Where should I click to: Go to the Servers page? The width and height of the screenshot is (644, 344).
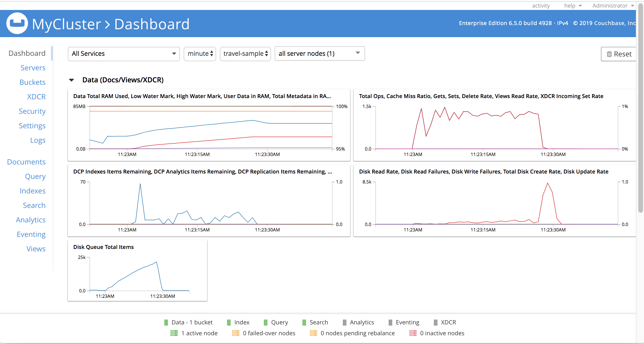click(x=33, y=68)
